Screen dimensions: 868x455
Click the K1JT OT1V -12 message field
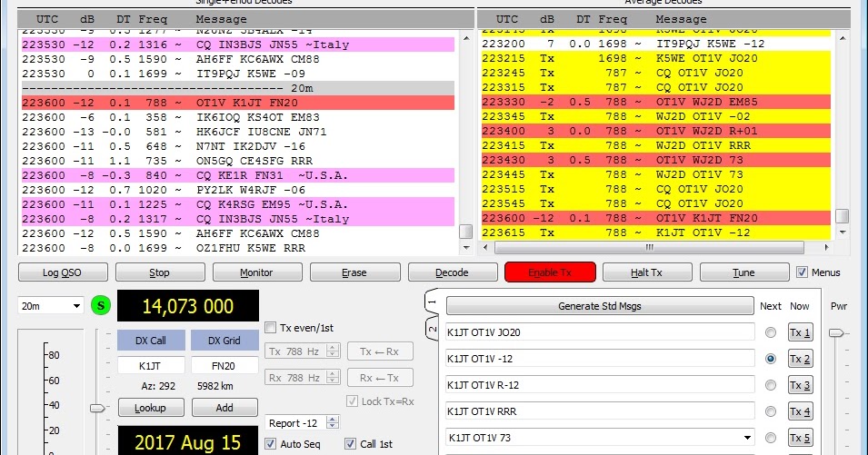[600, 359]
